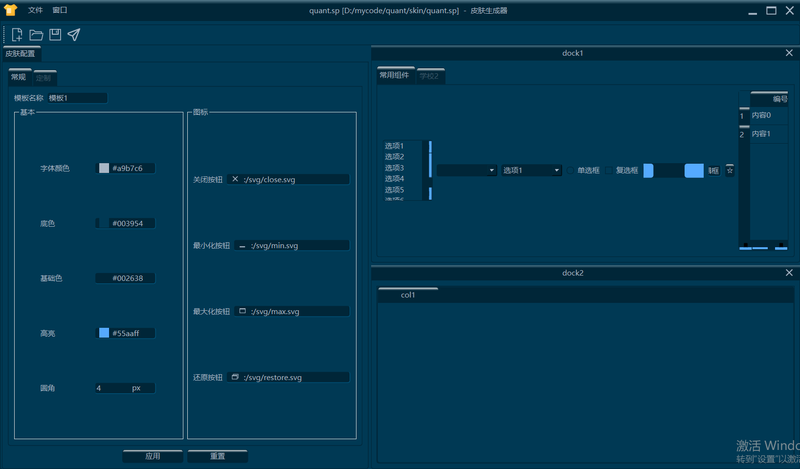Screen dimensions: 800x469
Task: Open a skin file via folder icon
Action: click(x=36, y=35)
